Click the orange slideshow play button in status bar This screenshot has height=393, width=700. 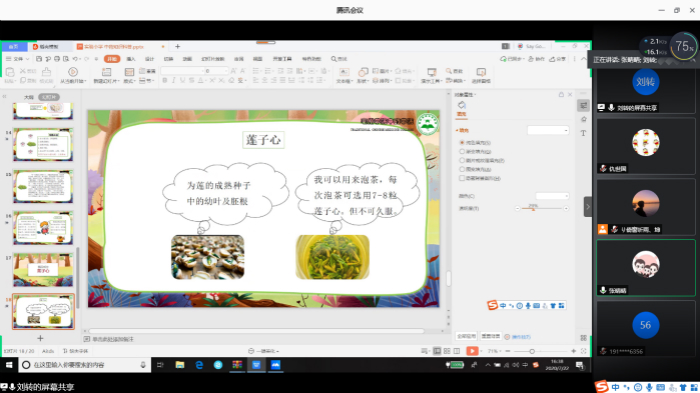472,351
